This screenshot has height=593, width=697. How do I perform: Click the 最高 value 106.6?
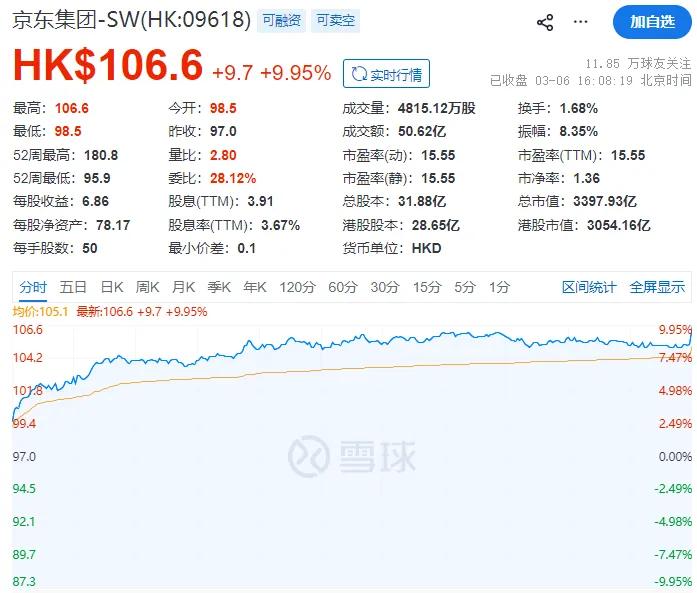point(72,108)
